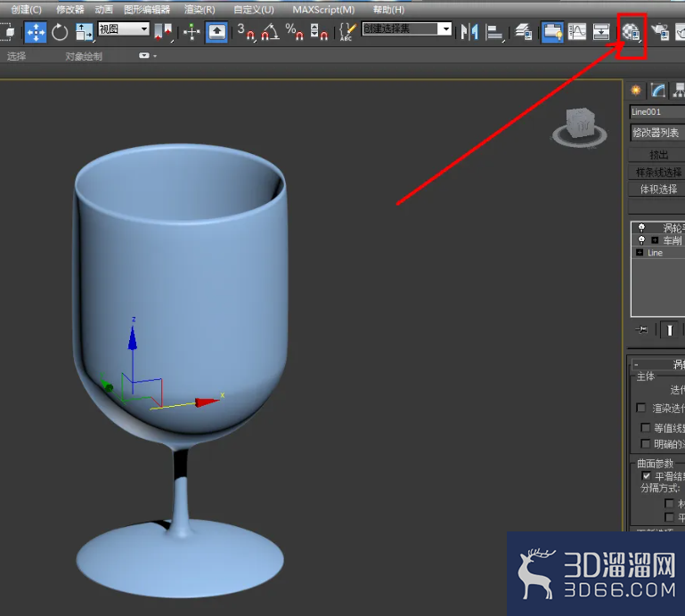The image size is (685, 616).
Task: Toggle Lathe (车削) modifier lightbulb
Action: tap(640, 239)
